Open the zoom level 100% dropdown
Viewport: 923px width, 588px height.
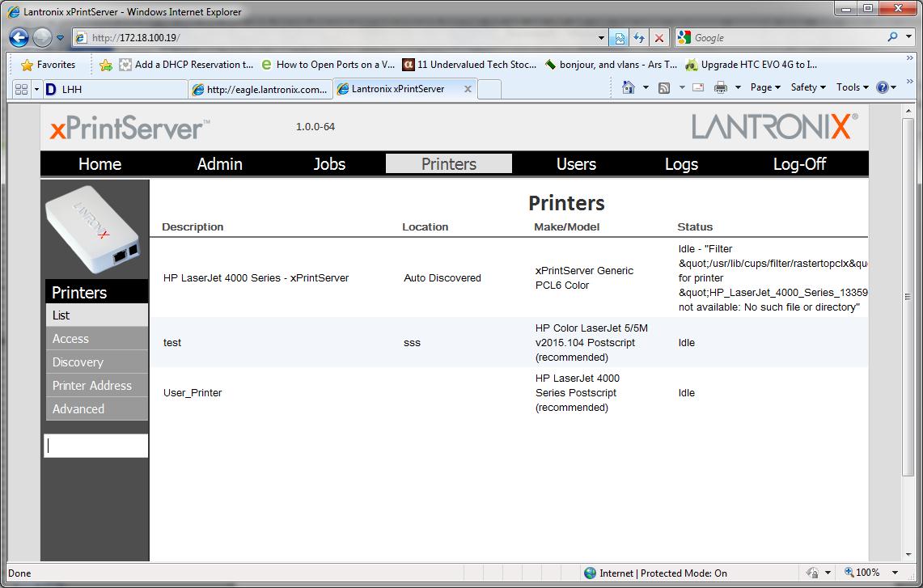point(872,573)
